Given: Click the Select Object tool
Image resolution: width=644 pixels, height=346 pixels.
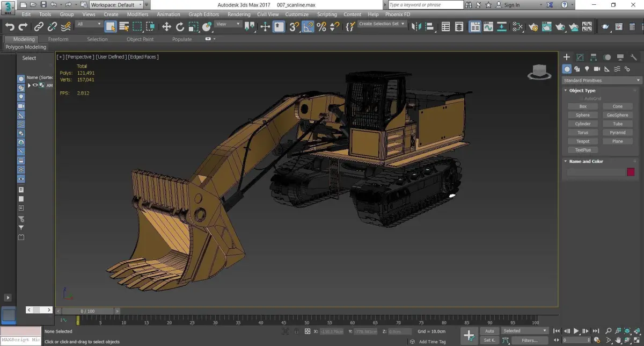Looking at the screenshot, I should click(111, 26).
